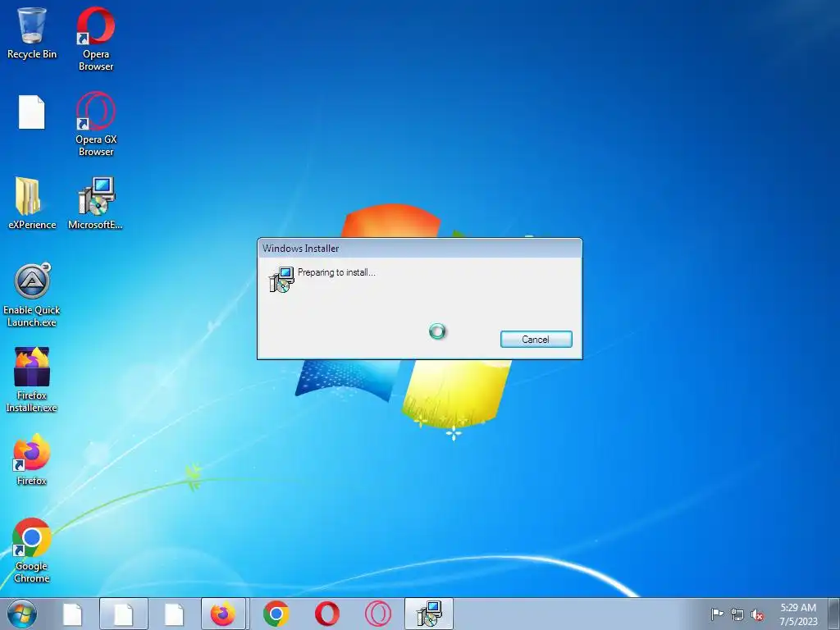Select the unnamed blank file on desktop

click(32, 112)
